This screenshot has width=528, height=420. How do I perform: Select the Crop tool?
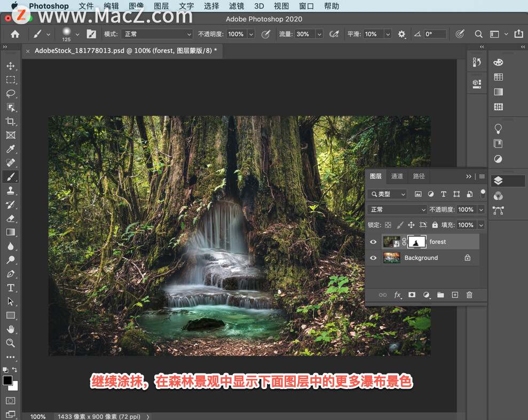(x=10, y=121)
